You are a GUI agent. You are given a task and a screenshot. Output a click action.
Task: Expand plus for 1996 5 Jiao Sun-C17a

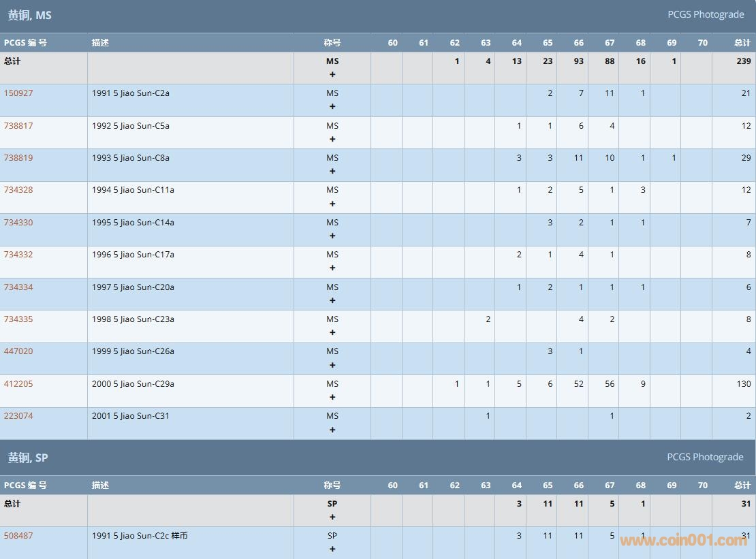click(332, 268)
